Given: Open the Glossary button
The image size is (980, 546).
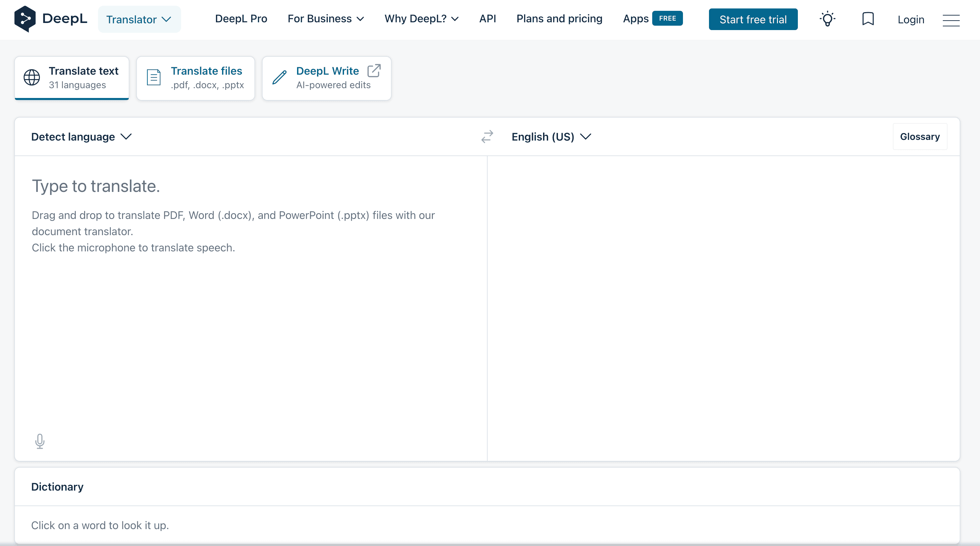Looking at the screenshot, I should 920,136.
